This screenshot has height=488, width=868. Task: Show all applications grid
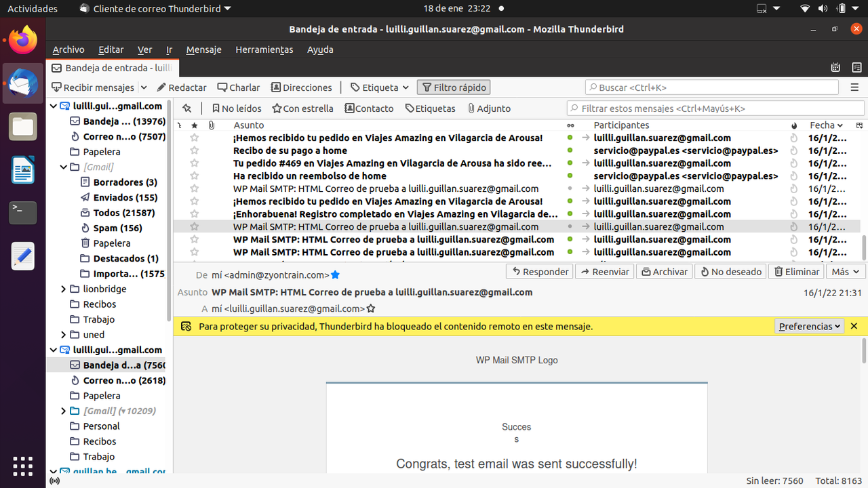click(23, 466)
